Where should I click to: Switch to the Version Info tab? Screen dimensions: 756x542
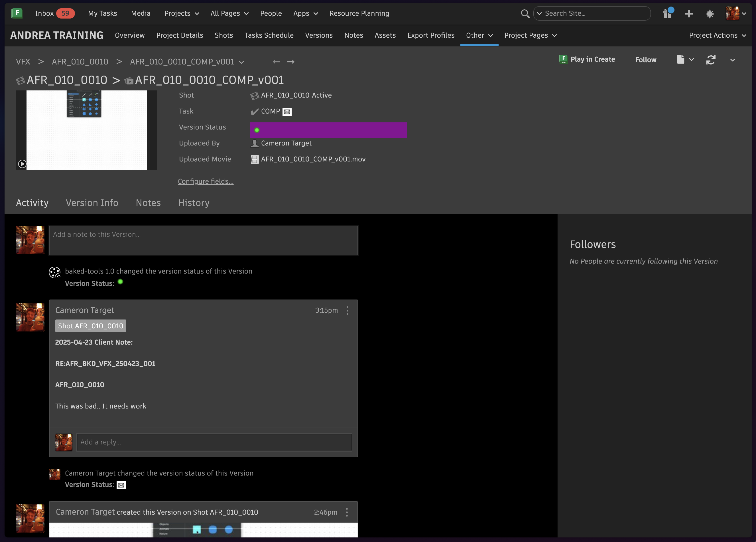[92, 203]
